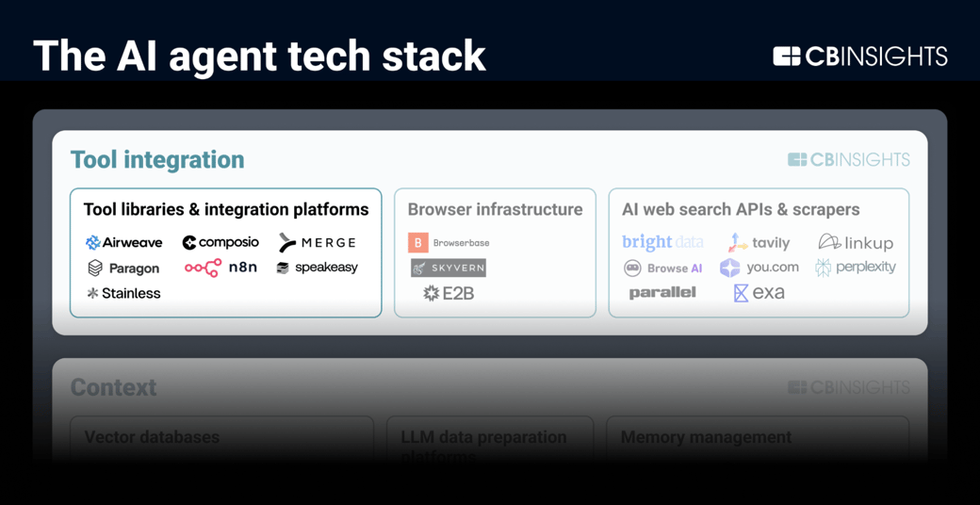Screen dimensions: 980x505
Task: Click the Linkup logo
Action: tap(855, 243)
